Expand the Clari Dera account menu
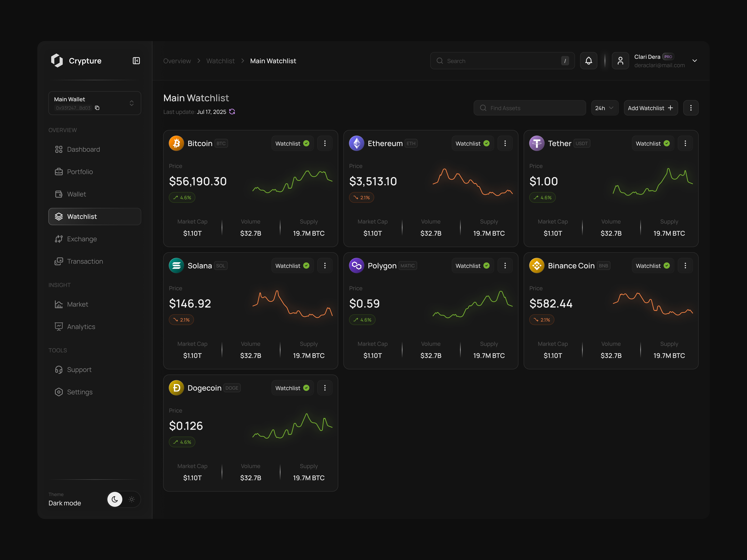This screenshot has width=747, height=560. coord(695,61)
